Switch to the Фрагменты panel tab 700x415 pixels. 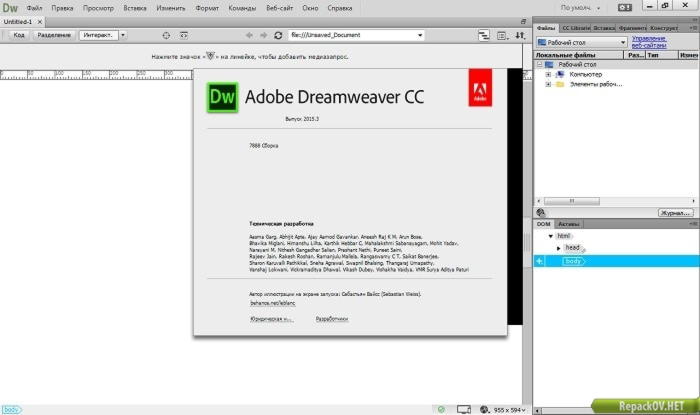(x=633, y=28)
